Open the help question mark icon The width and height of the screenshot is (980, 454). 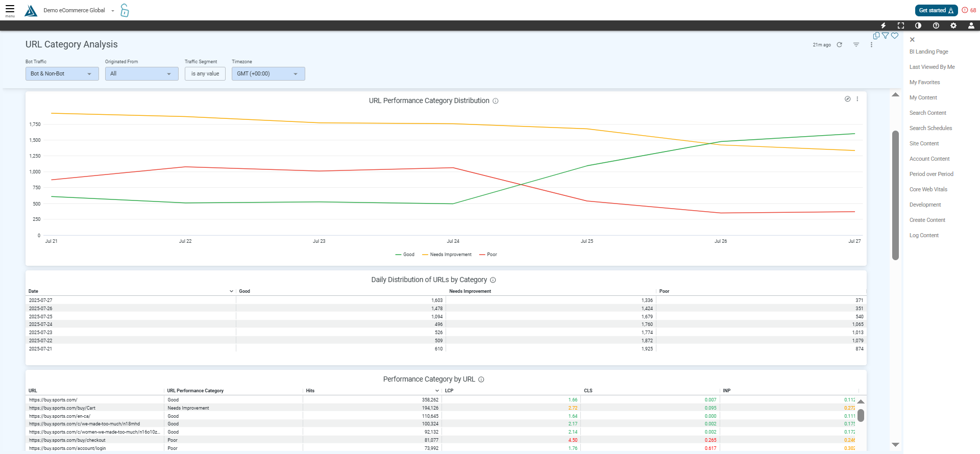(x=936, y=26)
